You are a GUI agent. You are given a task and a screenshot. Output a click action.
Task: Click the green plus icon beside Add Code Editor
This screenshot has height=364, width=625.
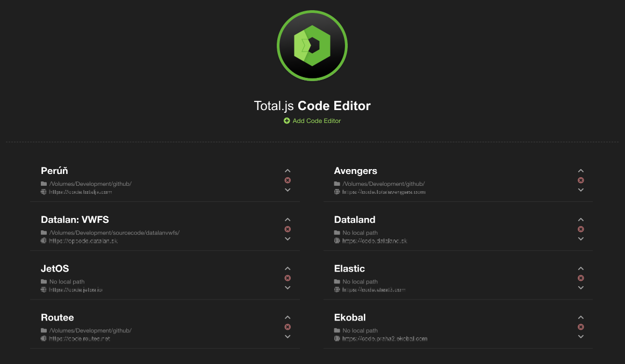click(286, 121)
